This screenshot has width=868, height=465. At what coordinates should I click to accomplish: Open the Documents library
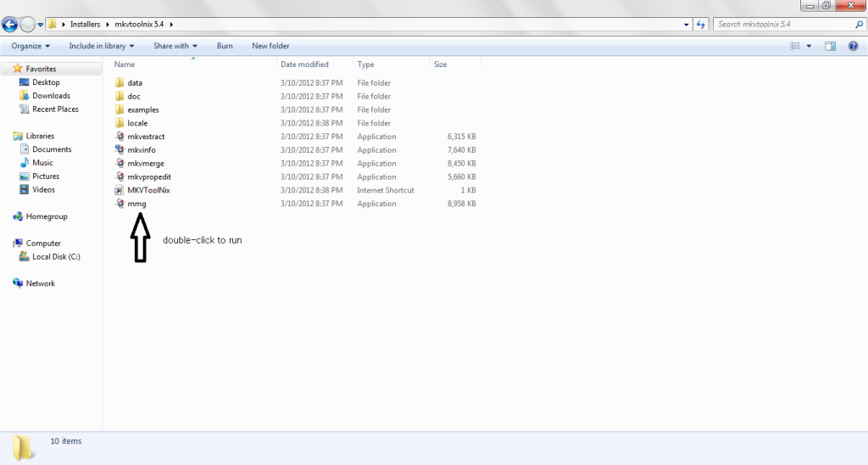(x=52, y=149)
